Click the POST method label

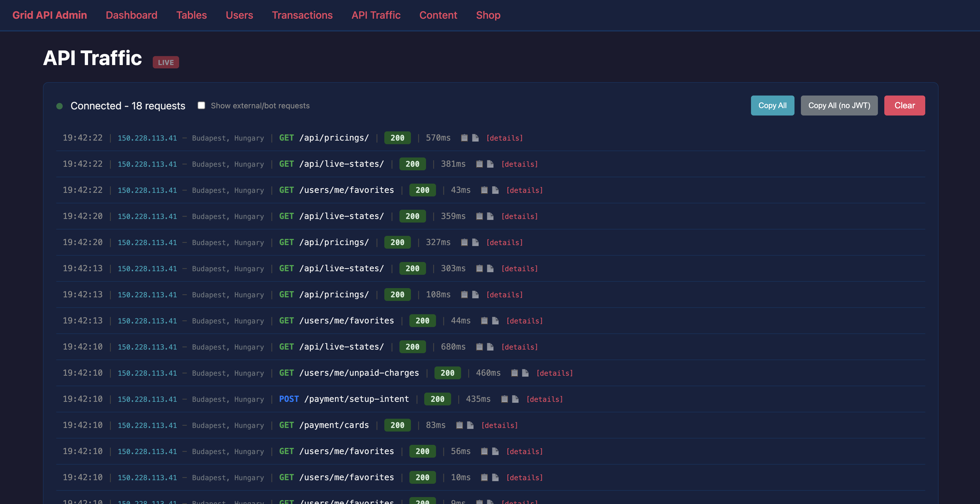pos(289,399)
